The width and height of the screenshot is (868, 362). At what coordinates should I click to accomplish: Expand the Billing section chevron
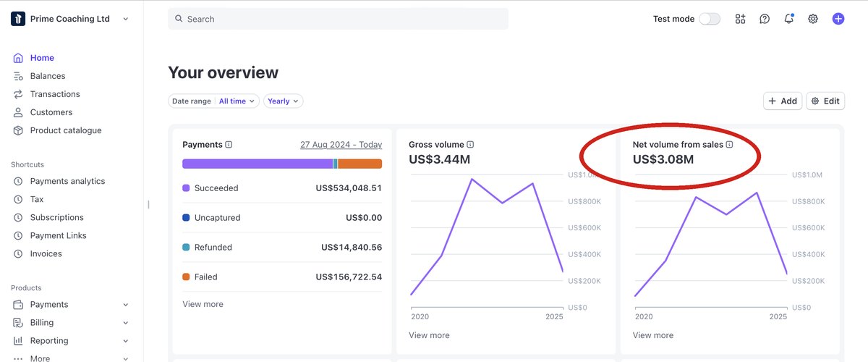point(126,323)
